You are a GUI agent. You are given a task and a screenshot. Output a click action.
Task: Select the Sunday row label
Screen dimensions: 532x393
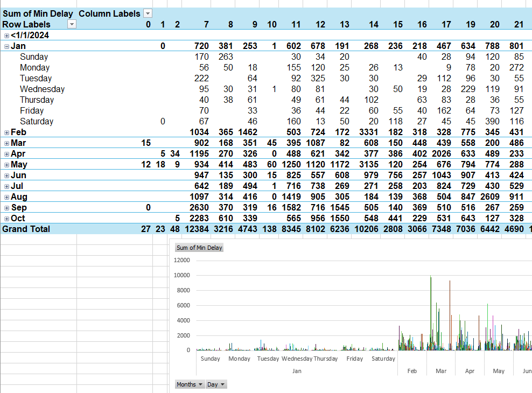34,57
